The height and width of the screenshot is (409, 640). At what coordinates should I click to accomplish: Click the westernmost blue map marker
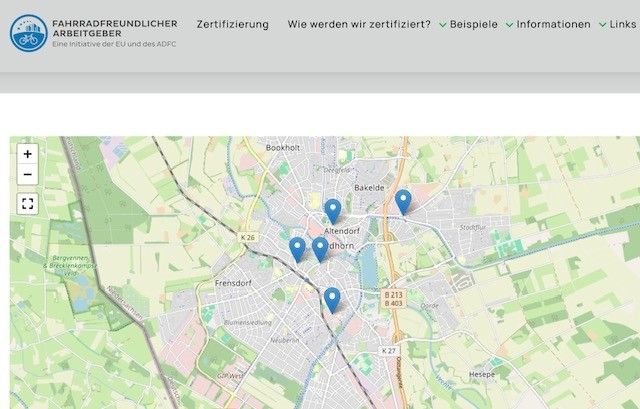[297, 248]
